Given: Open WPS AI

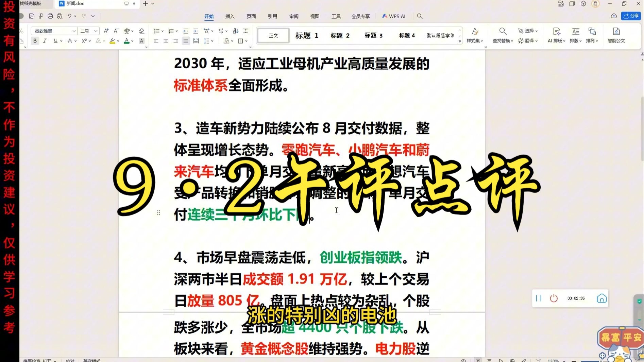Looking at the screenshot, I should pyautogui.click(x=394, y=16).
